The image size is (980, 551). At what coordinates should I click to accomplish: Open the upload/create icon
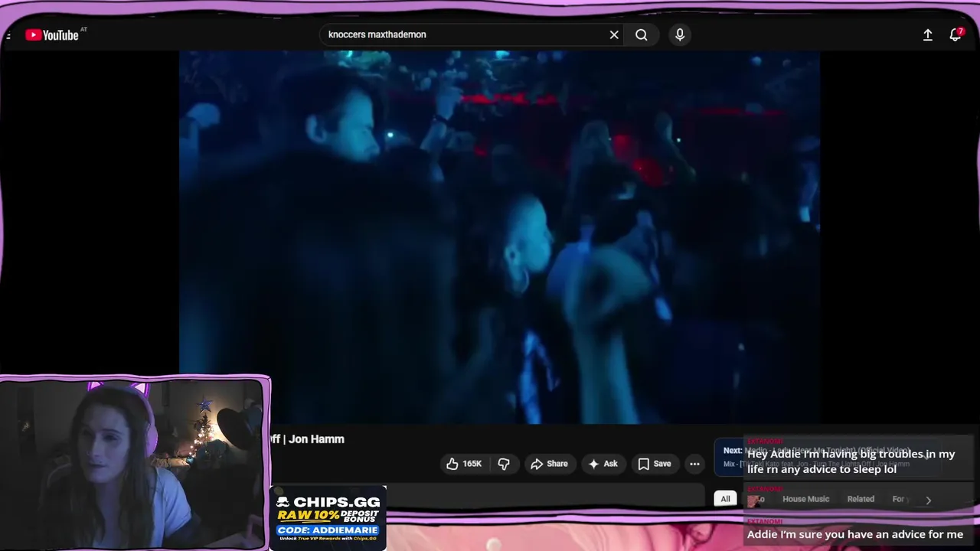click(x=927, y=34)
